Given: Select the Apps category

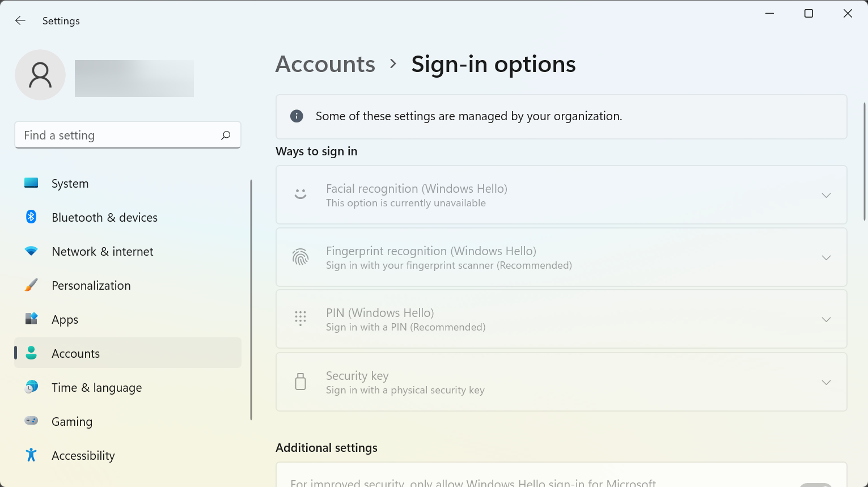Looking at the screenshot, I should [128, 319].
